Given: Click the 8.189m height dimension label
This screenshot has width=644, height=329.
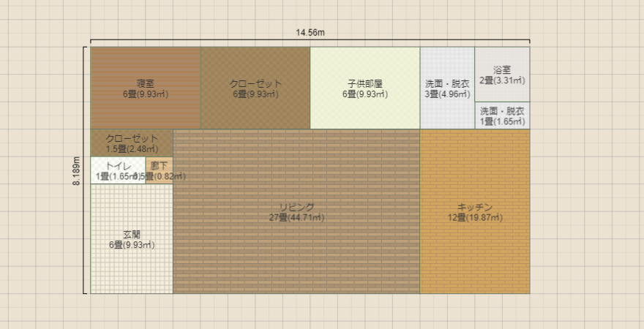Looking at the screenshot, I should point(77,170).
